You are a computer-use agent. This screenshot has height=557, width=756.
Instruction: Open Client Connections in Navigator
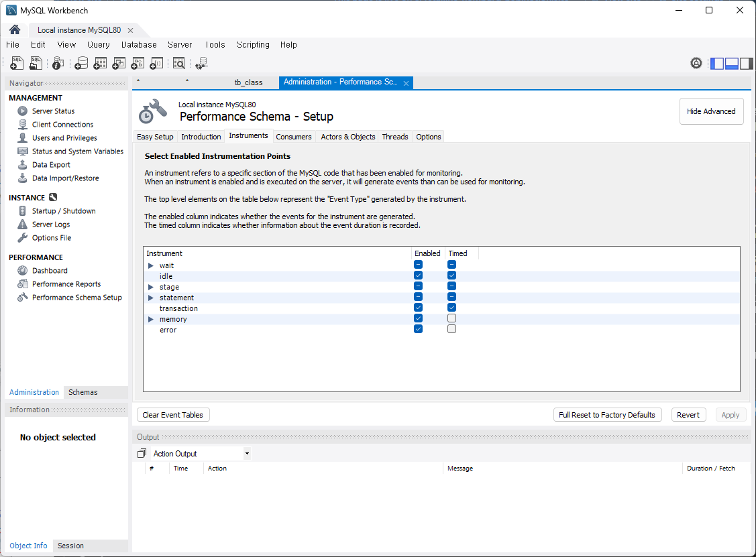click(62, 124)
